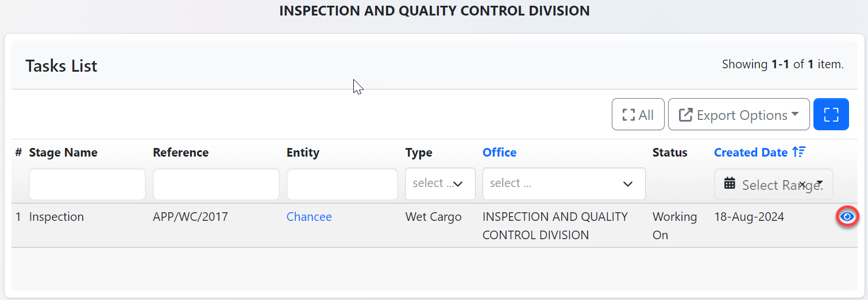Click the eye icon for Inspection task
Viewport: 868px width, 300px height.
(x=847, y=217)
